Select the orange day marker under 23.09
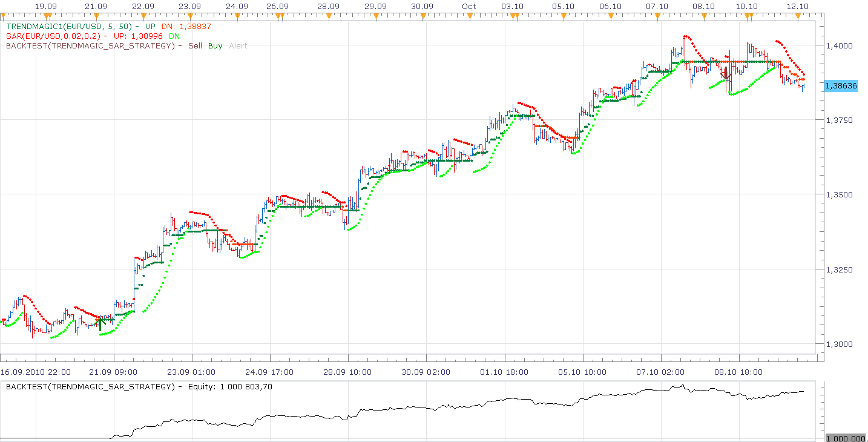The width and height of the screenshot is (868, 442). pos(190,16)
